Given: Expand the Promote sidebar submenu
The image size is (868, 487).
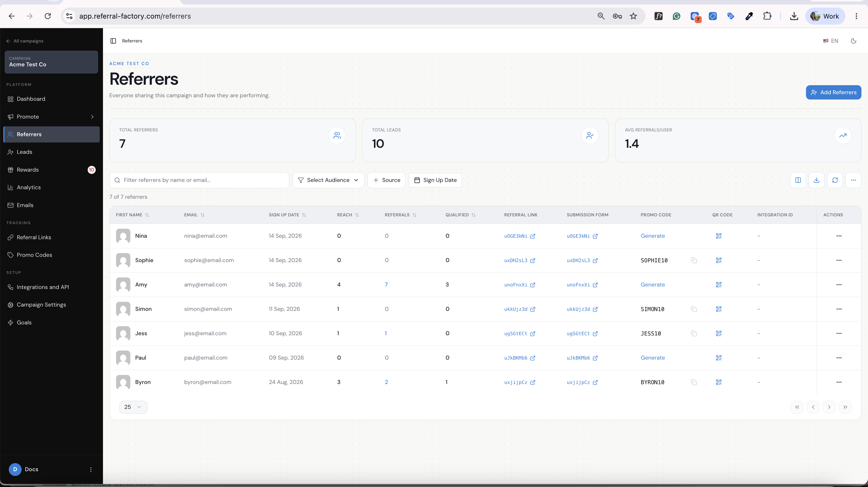Looking at the screenshot, I should click(51, 117).
